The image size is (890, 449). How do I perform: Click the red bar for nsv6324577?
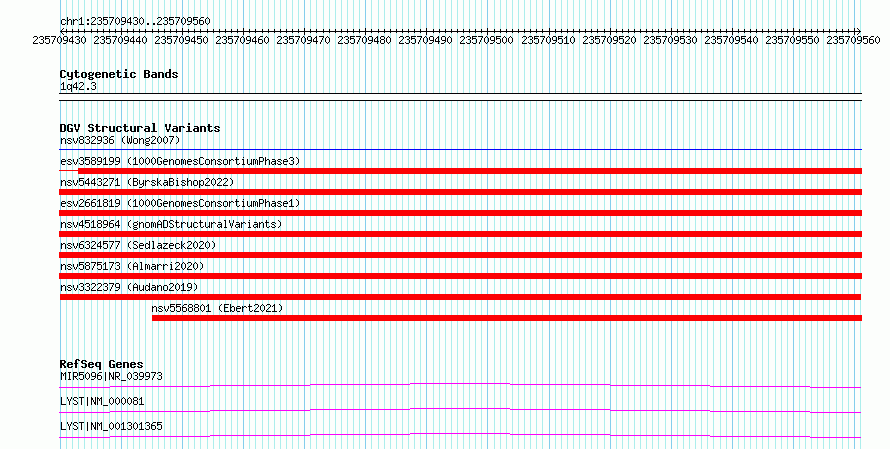[x=460, y=255]
